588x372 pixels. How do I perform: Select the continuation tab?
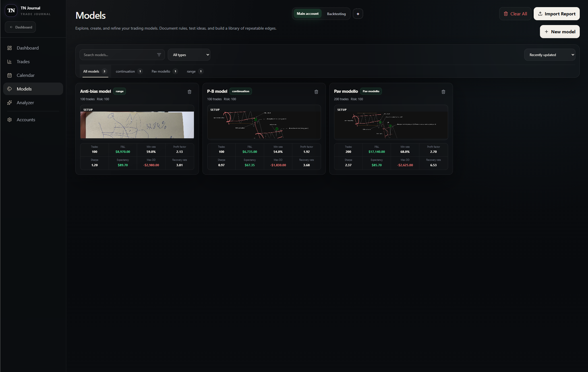[x=129, y=71]
